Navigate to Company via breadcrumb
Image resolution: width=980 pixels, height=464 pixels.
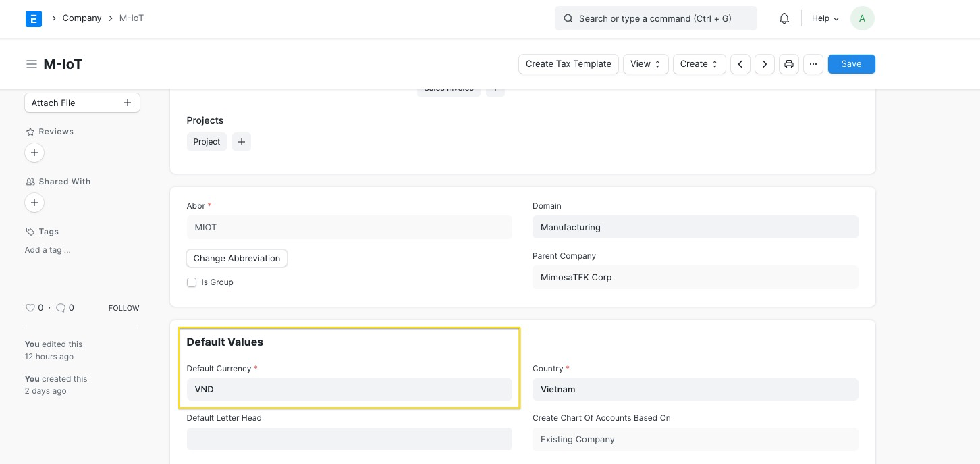click(82, 18)
